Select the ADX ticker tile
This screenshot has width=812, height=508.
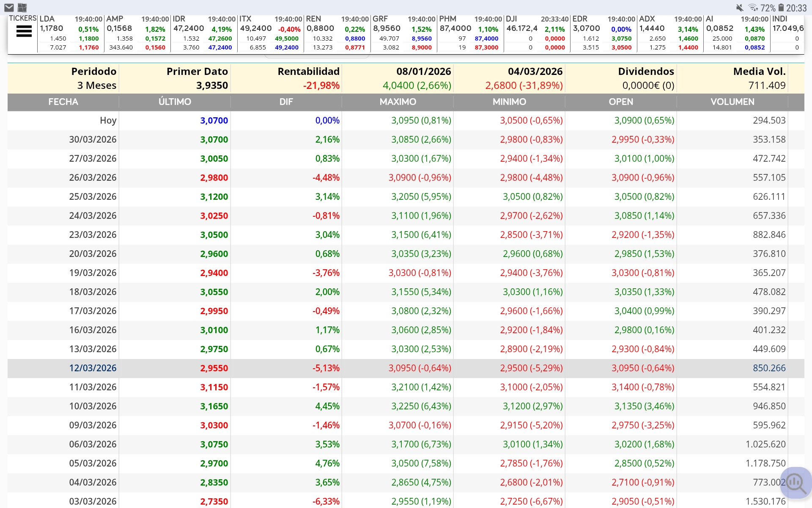tap(670, 33)
